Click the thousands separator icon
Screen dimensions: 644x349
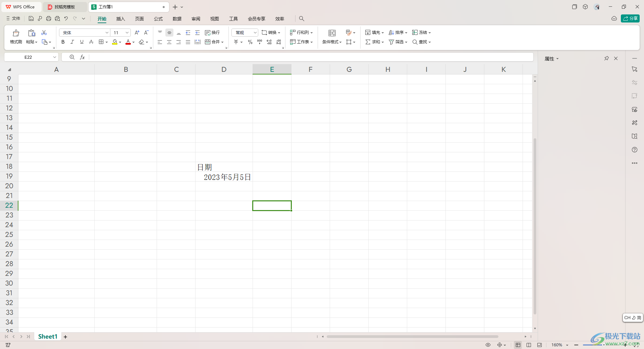[260, 42]
